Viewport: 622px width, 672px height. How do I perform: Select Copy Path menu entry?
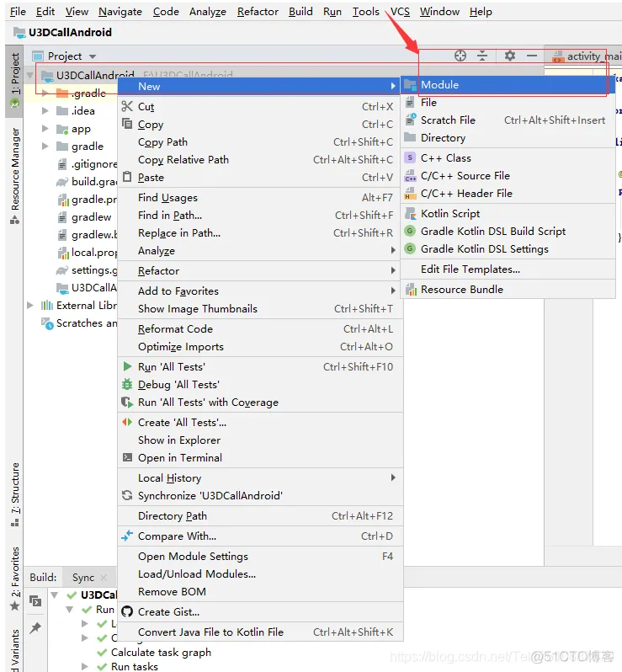[x=260, y=141]
